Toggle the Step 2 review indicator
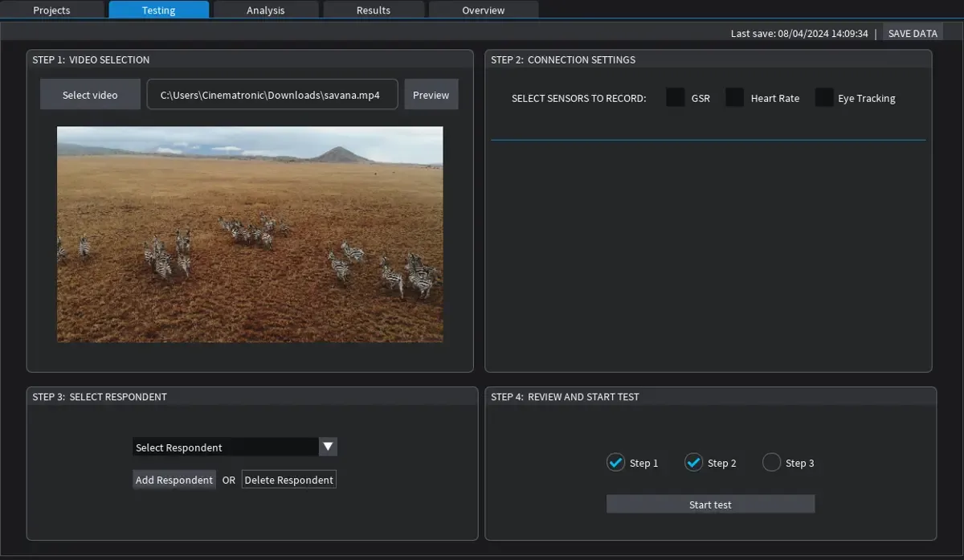Screen dimensions: 964x560 693,462
